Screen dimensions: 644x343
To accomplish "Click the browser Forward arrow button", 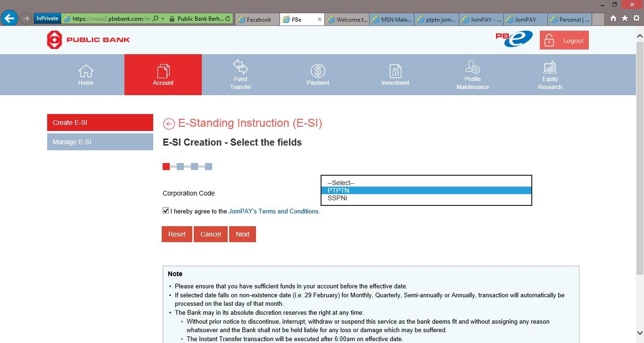I will (x=26, y=19).
